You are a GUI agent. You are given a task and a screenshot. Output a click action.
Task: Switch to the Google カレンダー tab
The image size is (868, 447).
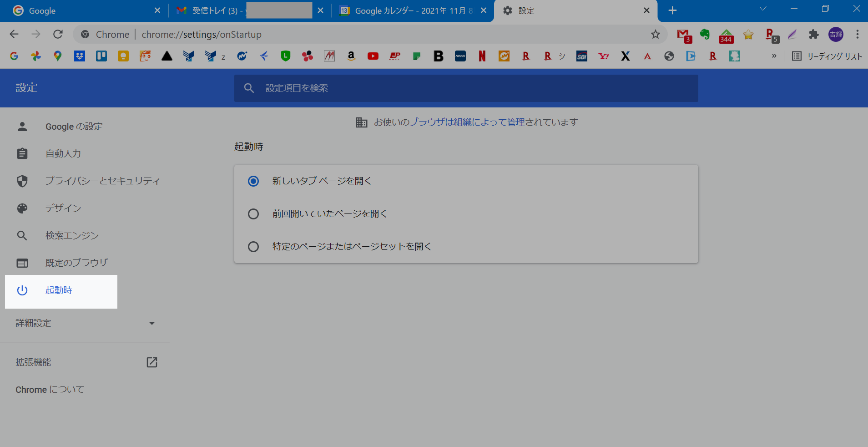coord(412,10)
